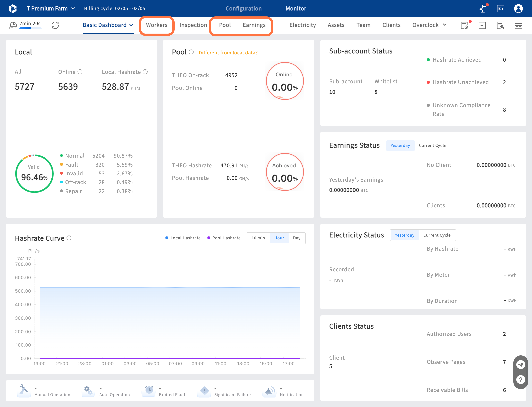The image size is (532, 407).
Task: Open the Electricity tab
Action: coord(303,25)
